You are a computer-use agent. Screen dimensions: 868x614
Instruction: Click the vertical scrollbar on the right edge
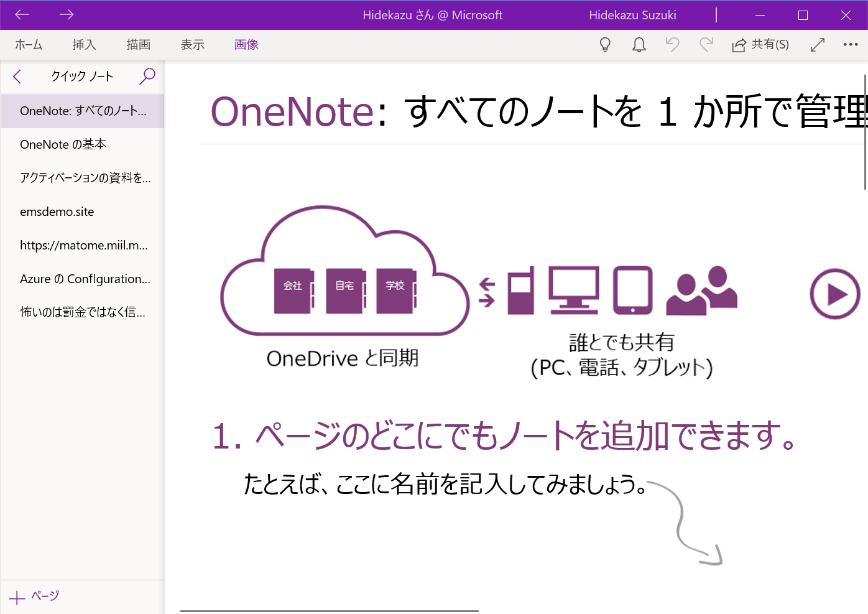tap(865, 132)
